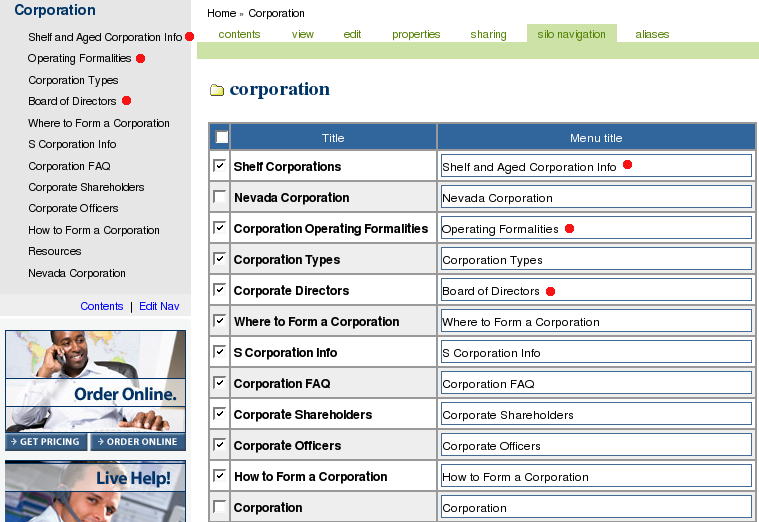Click the Board of Directors menu title field
Viewport: 759px width, 522px height.
[596, 291]
